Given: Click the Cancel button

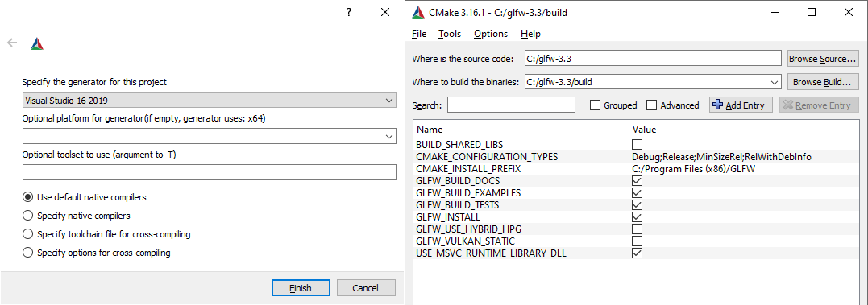Looking at the screenshot, I should (365, 288).
